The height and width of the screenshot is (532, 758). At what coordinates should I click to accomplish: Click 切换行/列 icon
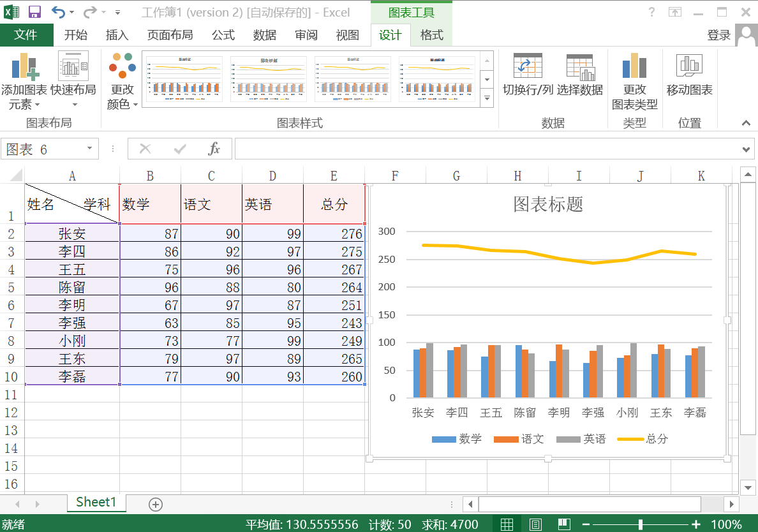point(528,66)
